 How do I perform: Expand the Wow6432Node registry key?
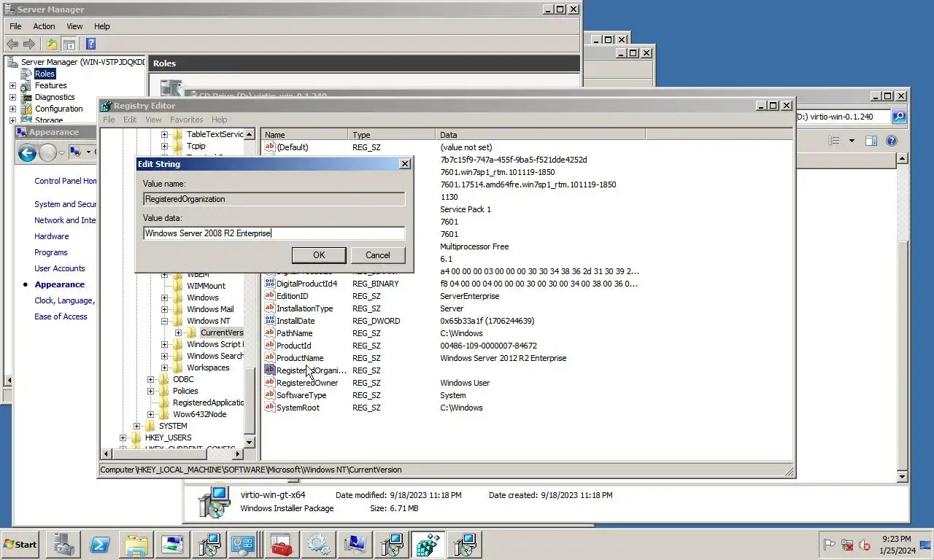click(150, 414)
